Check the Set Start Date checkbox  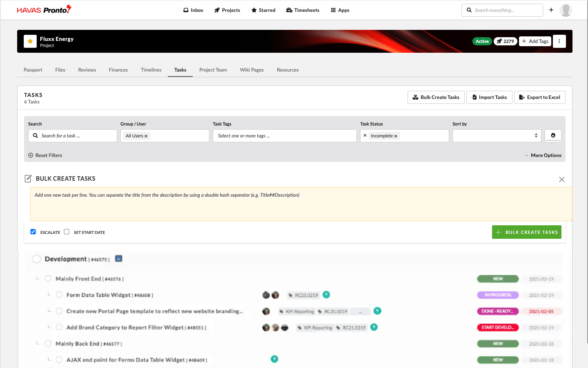[x=67, y=232]
